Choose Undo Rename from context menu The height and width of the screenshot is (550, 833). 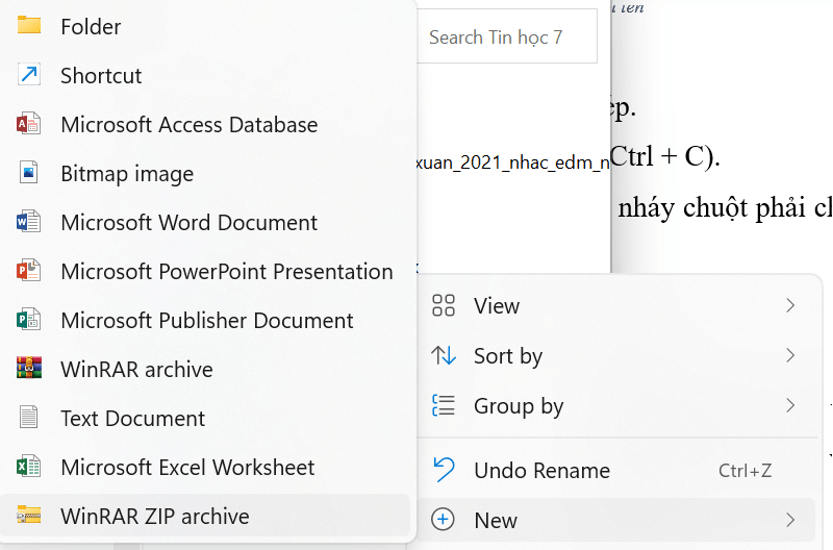pyautogui.click(x=541, y=470)
